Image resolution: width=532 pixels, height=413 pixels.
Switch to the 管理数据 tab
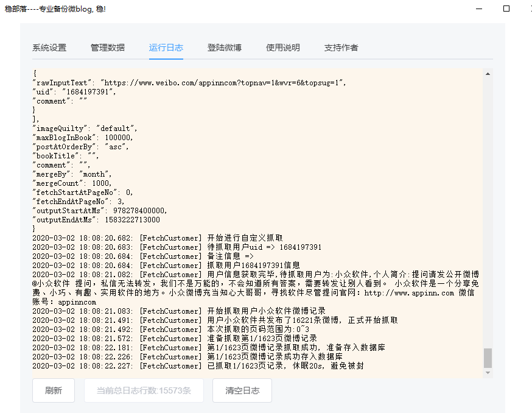(x=108, y=48)
